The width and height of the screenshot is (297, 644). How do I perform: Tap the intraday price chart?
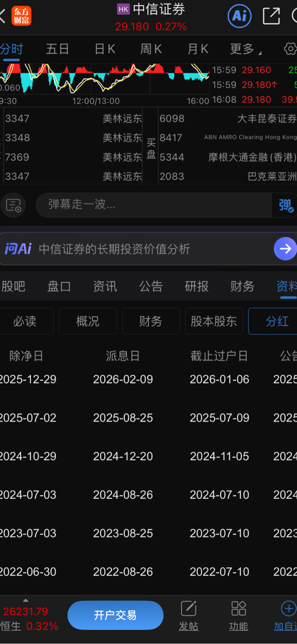click(104, 79)
